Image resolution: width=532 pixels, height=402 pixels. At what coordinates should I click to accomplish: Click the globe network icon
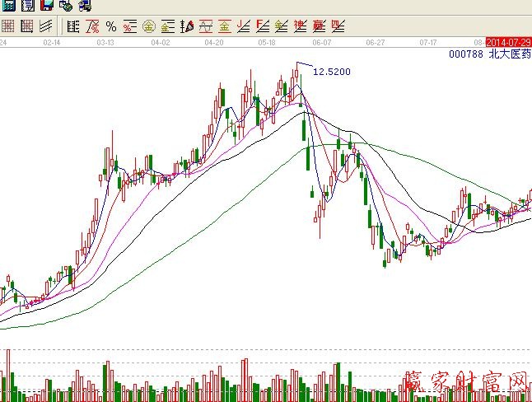click(x=65, y=6)
